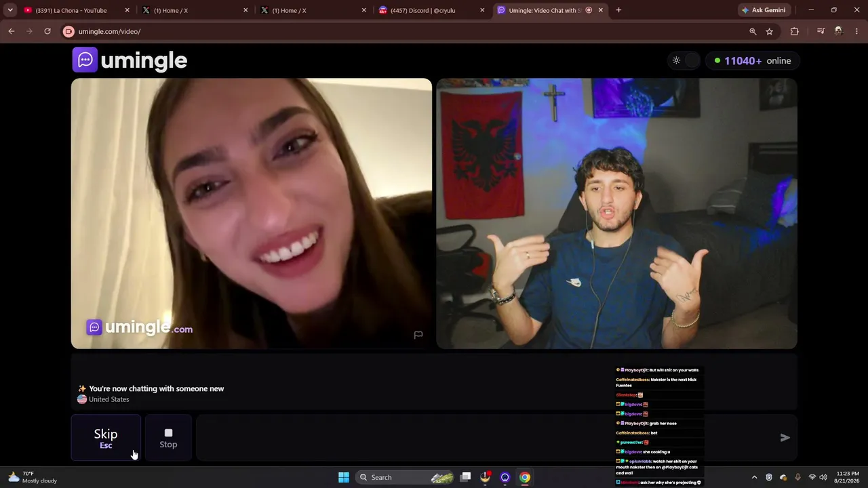This screenshot has width=868, height=488.
Task: Open the Wi-Fi network settings
Action: (812, 477)
